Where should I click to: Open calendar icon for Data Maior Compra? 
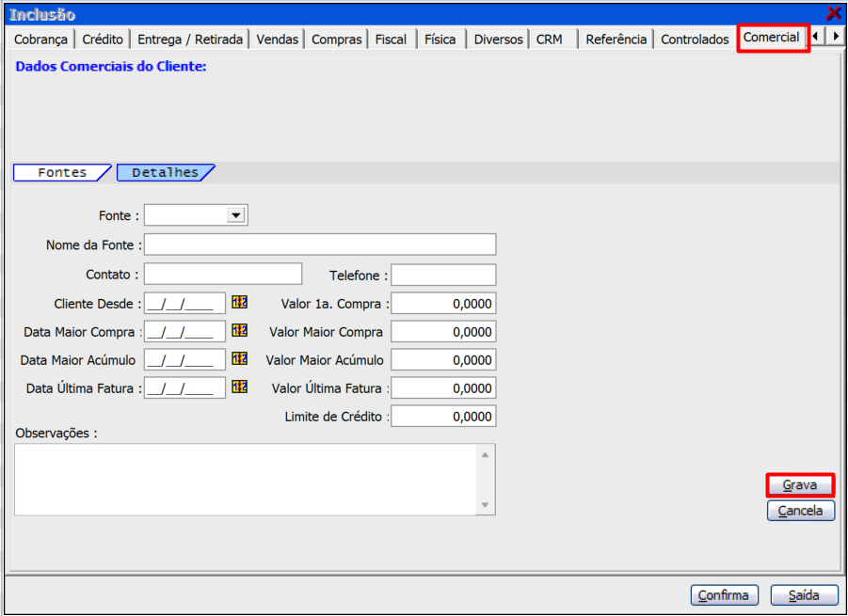tap(239, 331)
